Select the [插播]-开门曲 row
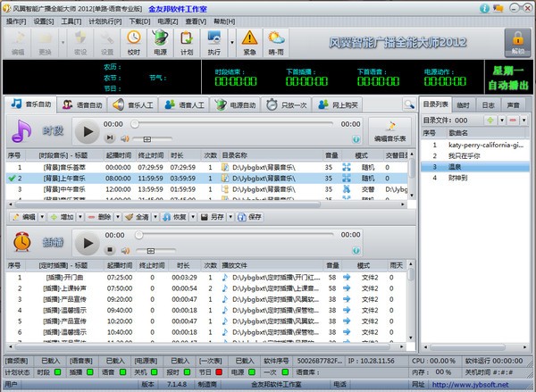Screen dimensions: 536x392 pyautogui.click(x=206, y=278)
